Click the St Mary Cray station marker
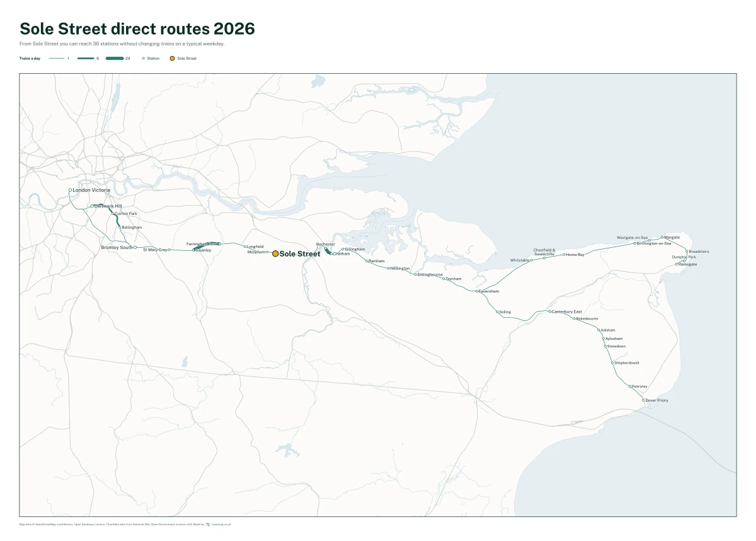Image resolution: width=756 pixels, height=541 pixels. pyautogui.click(x=169, y=250)
